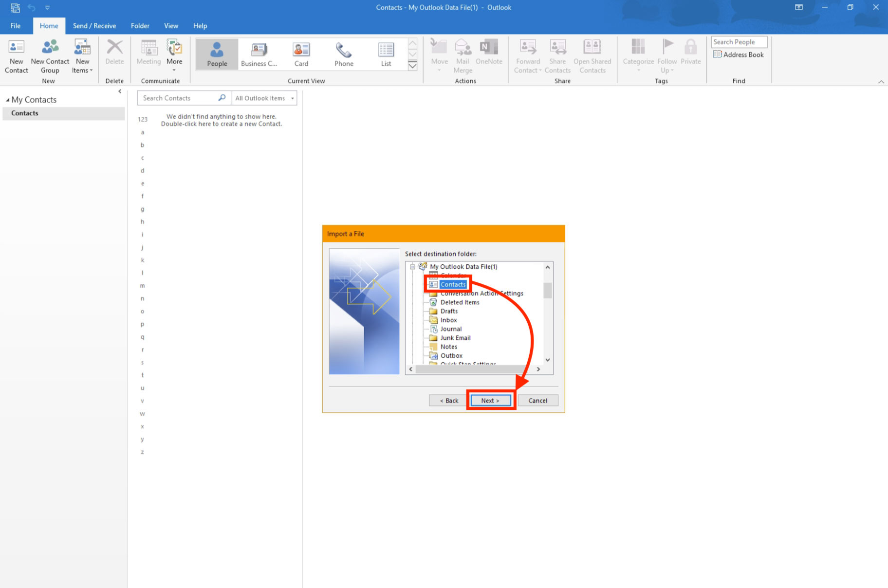Click Cancel in the Import a File dialog
This screenshot has height=588, width=888.
click(537, 401)
